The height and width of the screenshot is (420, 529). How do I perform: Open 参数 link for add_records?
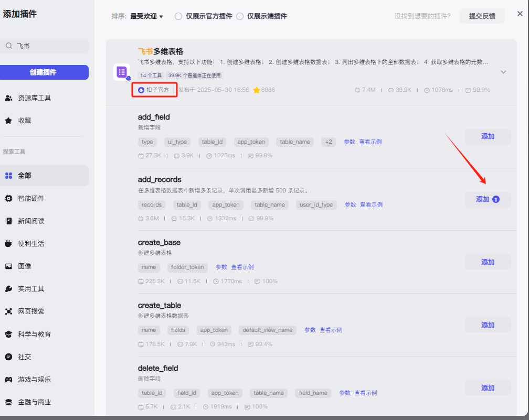[x=350, y=204]
